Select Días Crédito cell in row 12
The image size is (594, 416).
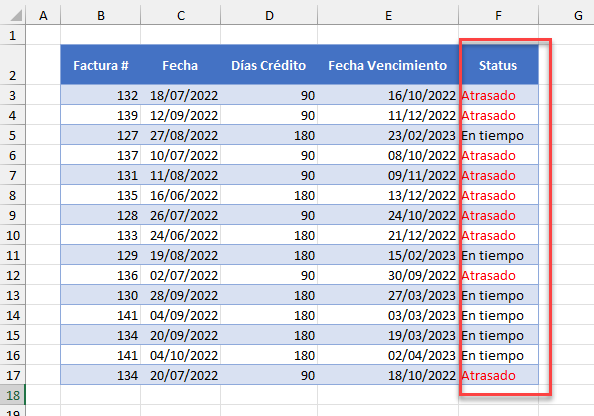[x=269, y=275]
